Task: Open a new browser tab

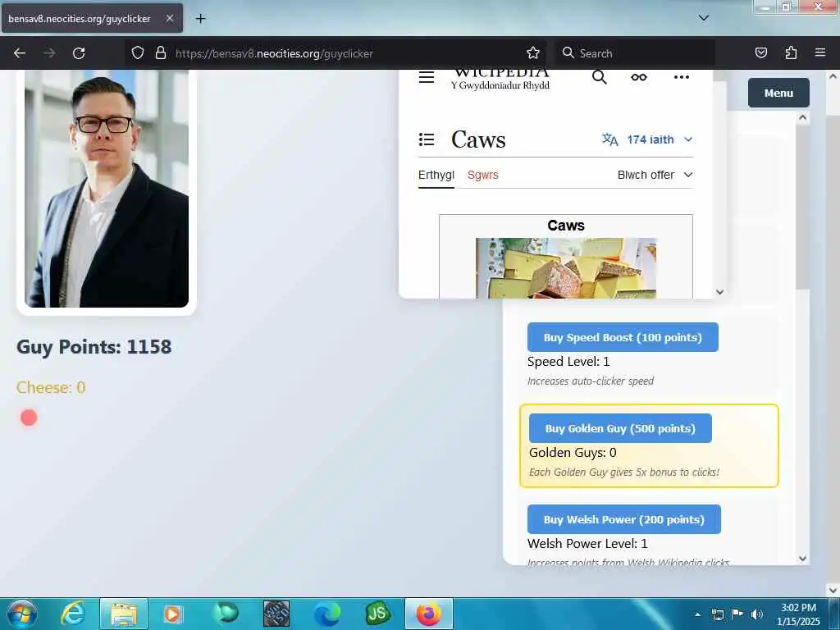Action: (x=200, y=19)
